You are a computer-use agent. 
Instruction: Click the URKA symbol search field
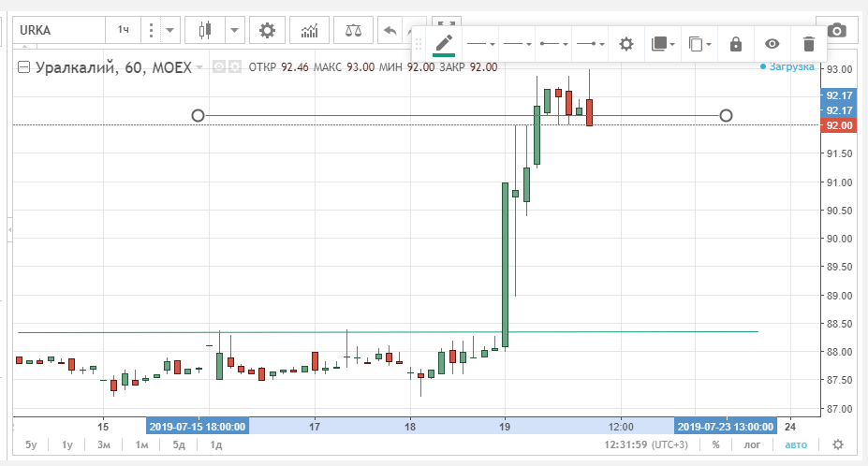(x=59, y=30)
